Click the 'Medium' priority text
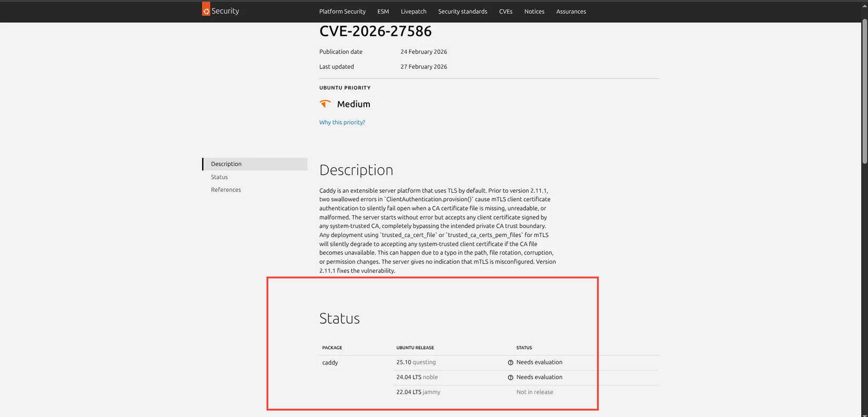The width and height of the screenshot is (868, 417). [x=354, y=104]
